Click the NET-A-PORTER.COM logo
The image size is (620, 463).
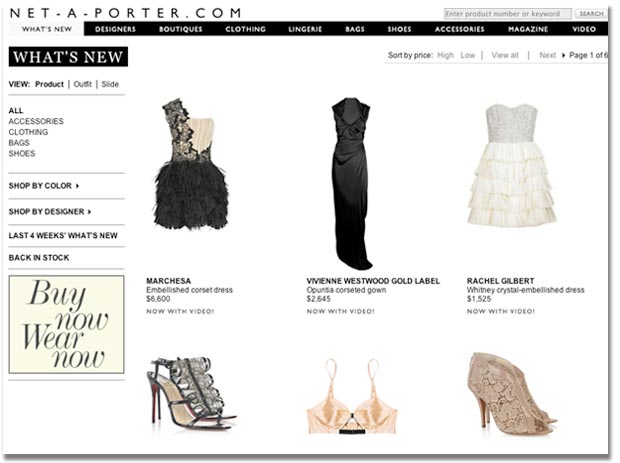click(125, 13)
